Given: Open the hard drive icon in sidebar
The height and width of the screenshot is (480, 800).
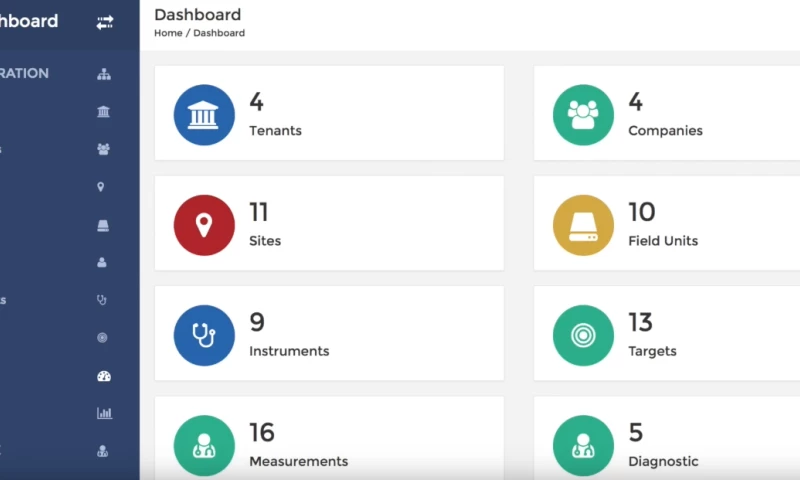Looking at the screenshot, I should click(103, 225).
